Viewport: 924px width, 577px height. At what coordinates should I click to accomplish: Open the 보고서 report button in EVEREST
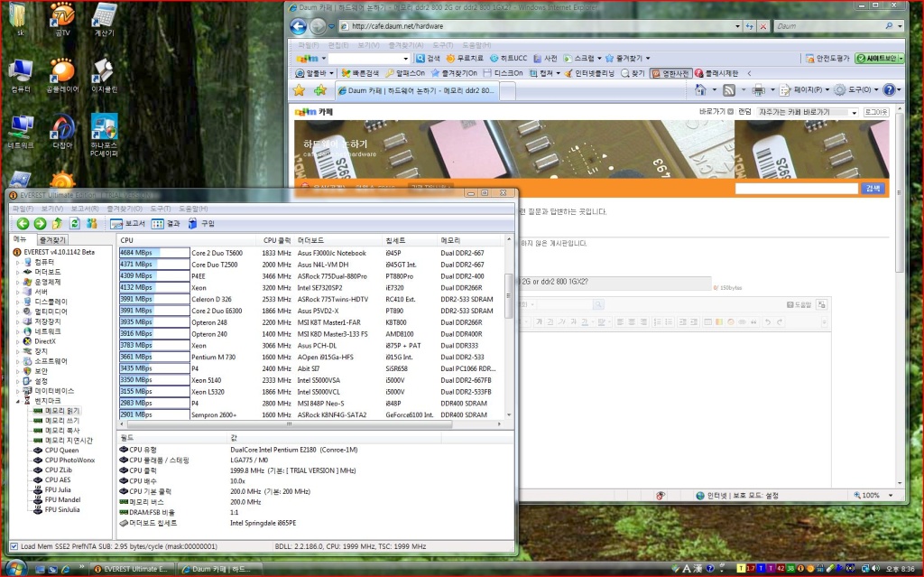[127, 224]
